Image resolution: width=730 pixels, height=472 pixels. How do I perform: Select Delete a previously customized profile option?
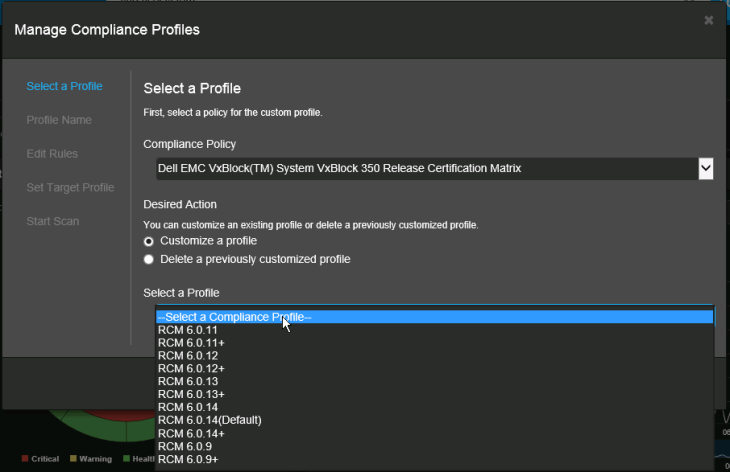(149, 259)
